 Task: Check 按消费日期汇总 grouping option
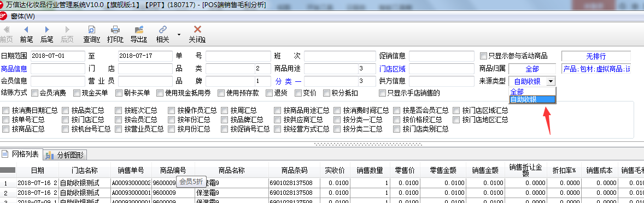click(x=6, y=110)
